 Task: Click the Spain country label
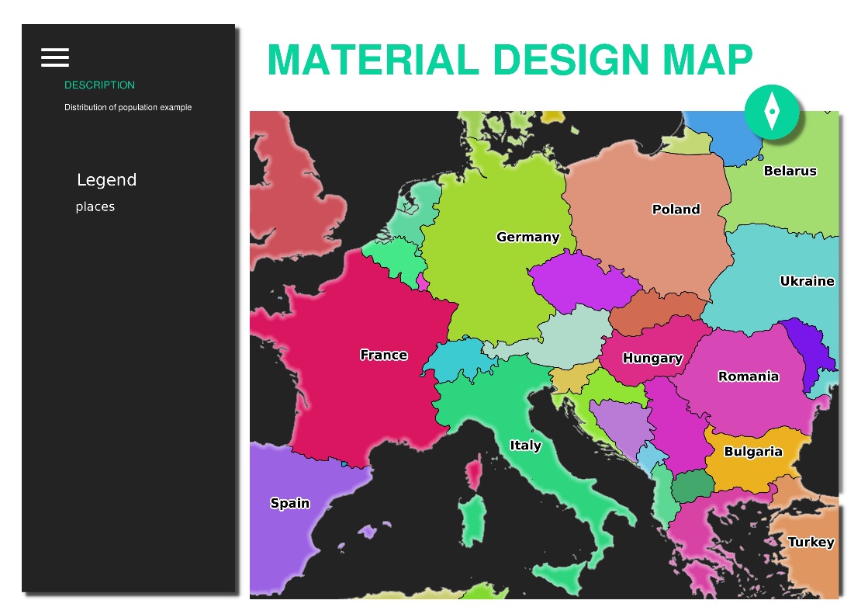point(289,503)
